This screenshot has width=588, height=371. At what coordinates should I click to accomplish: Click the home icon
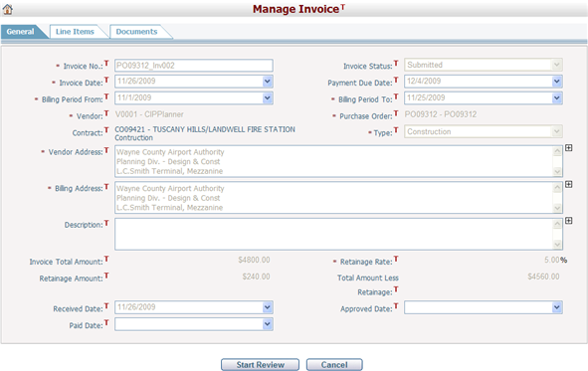point(8,9)
